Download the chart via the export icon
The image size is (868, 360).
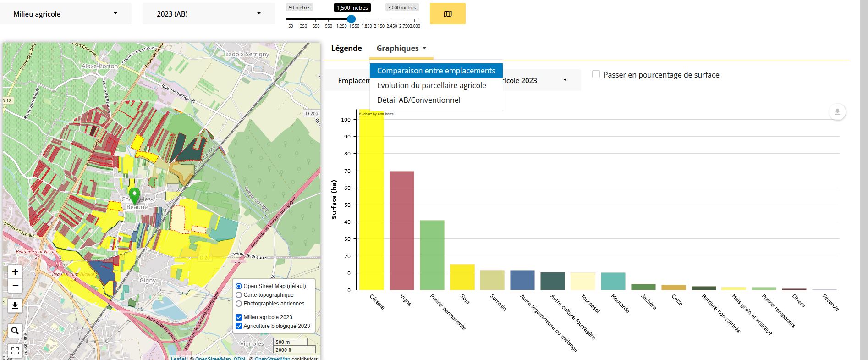click(837, 112)
